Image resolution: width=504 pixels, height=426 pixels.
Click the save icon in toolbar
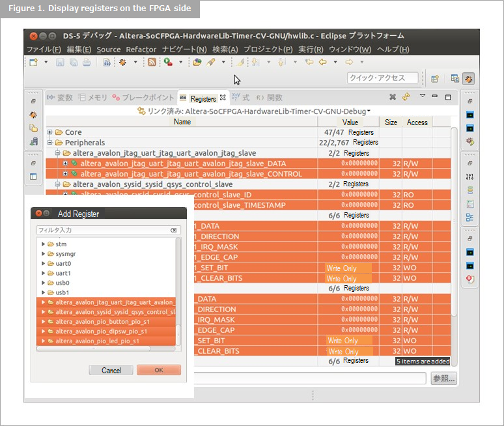coord(60,63)
